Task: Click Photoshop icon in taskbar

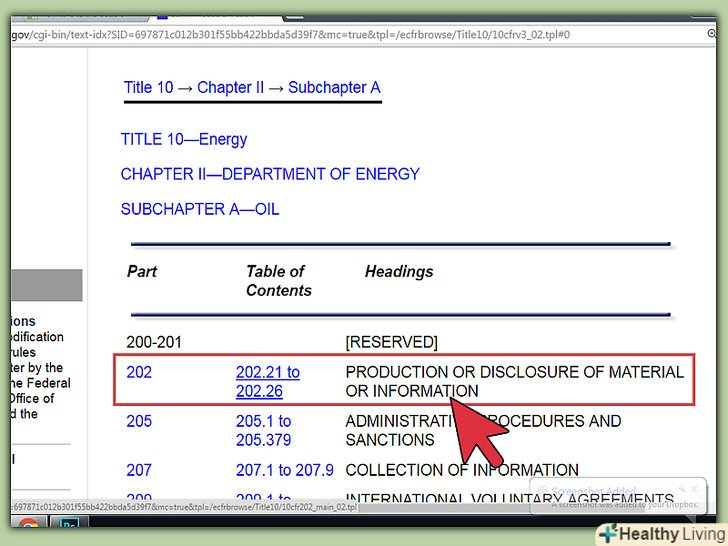Action: 70,522
